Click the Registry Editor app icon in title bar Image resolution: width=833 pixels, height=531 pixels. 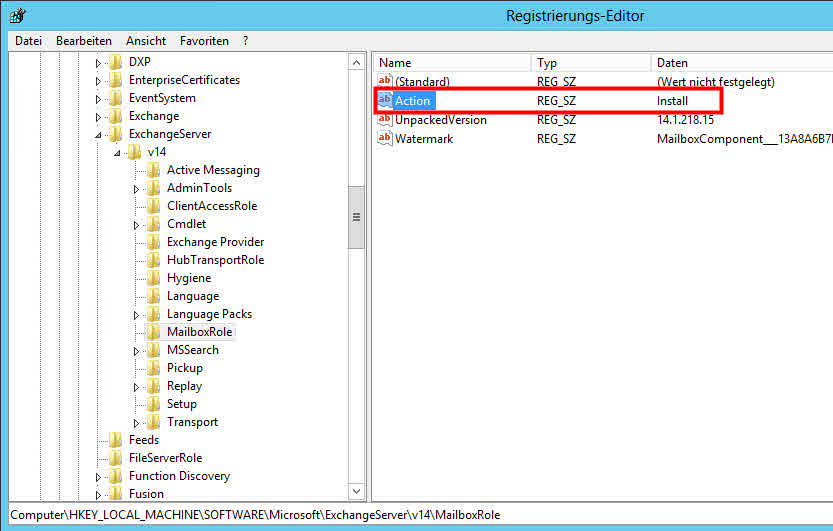tap(18, 16)
